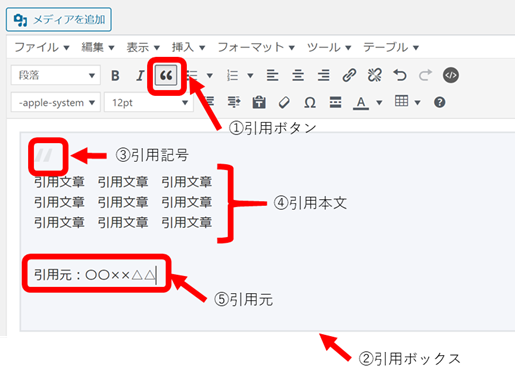The height and width of the screenshot is (377, 515).
Task: Insert a horizontal line or read-more tag
Action: tap(335, 102)
